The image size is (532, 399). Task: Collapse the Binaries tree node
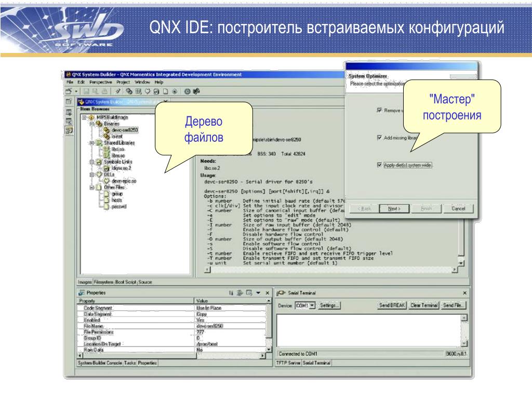coord(91,124)
